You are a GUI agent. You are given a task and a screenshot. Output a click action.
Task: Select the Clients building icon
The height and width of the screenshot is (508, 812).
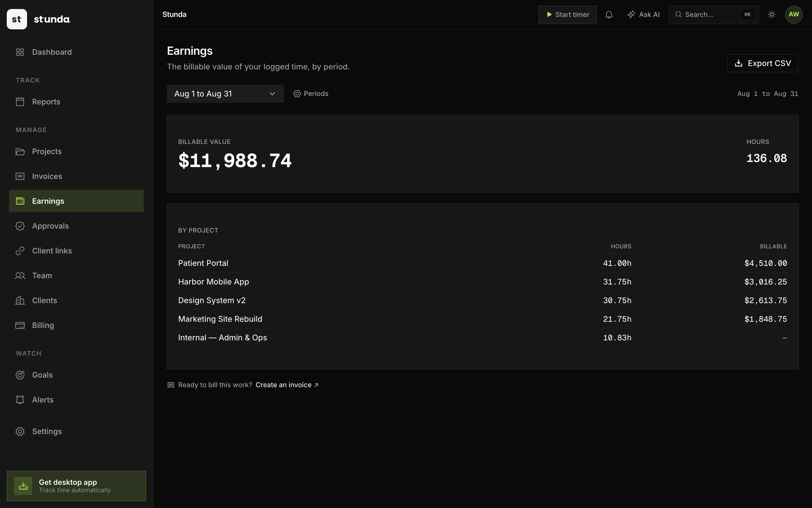coord(20,300)
